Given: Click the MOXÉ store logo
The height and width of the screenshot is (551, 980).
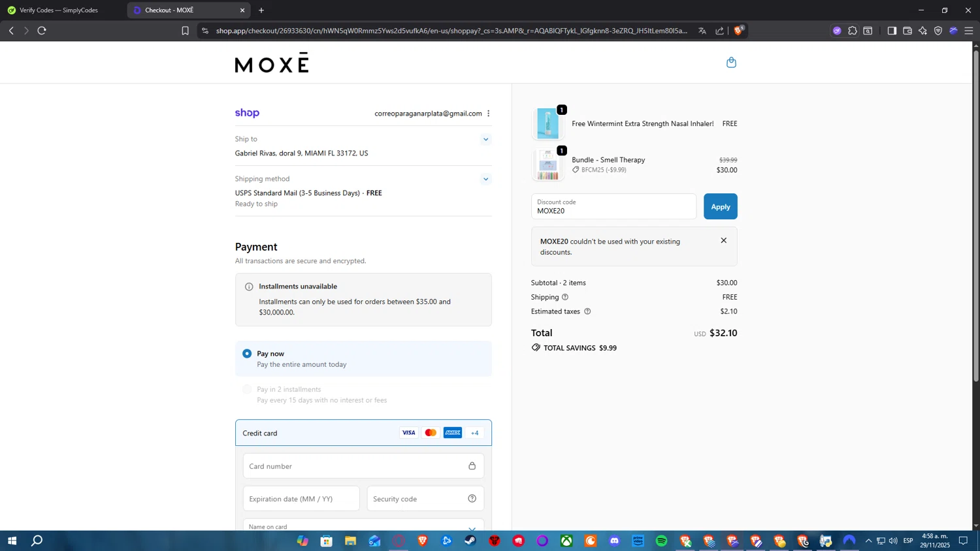Looking at the screenshot, I should click(x=272, y=63).
